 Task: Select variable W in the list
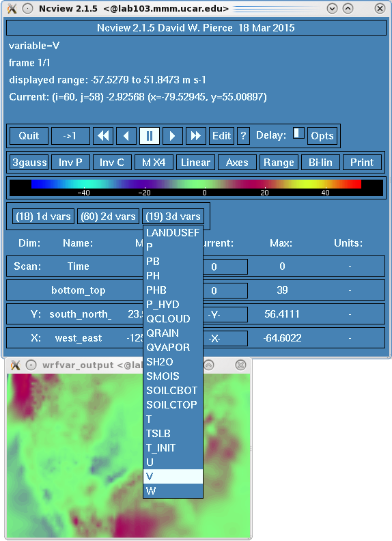(173, 490)
